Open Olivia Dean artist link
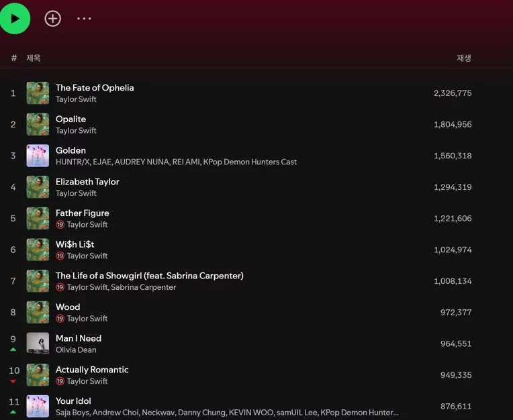 pos(76,350)
